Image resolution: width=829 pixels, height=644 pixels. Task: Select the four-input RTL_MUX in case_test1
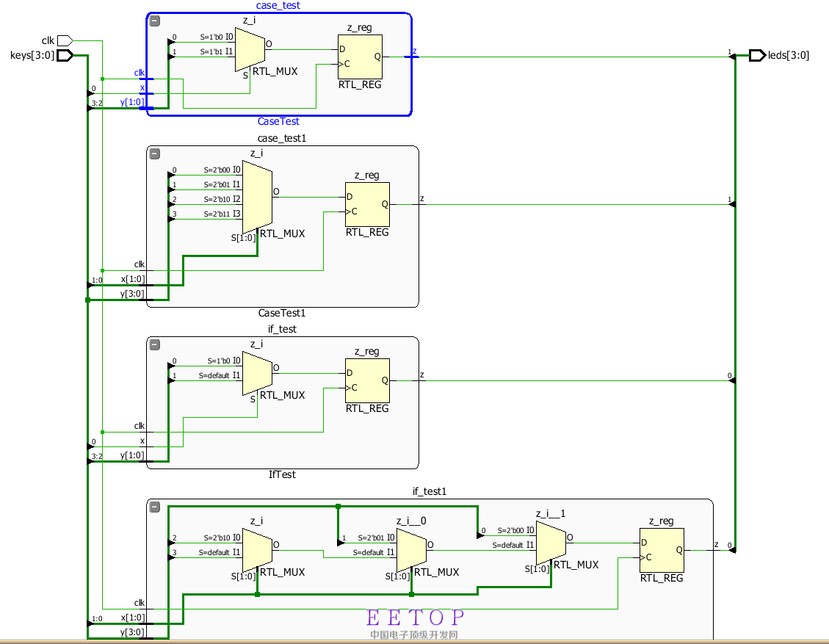[258, 197]
